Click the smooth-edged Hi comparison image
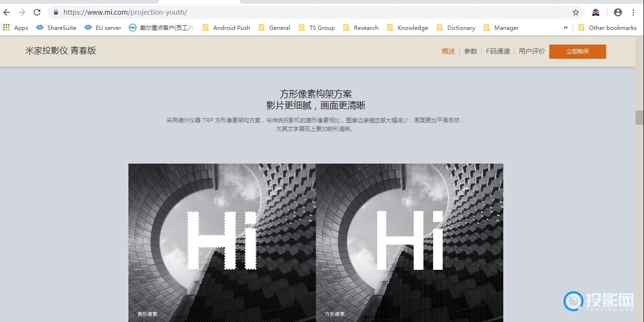 409,243
